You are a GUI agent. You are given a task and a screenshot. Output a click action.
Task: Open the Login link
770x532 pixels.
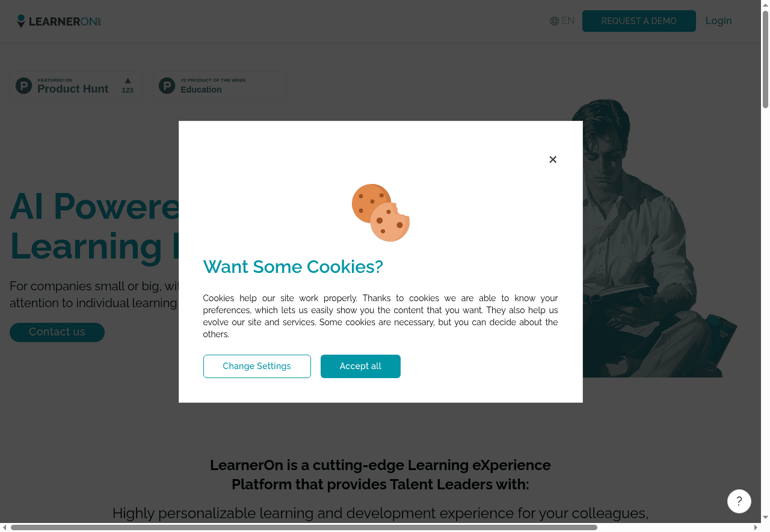point(718,20)
